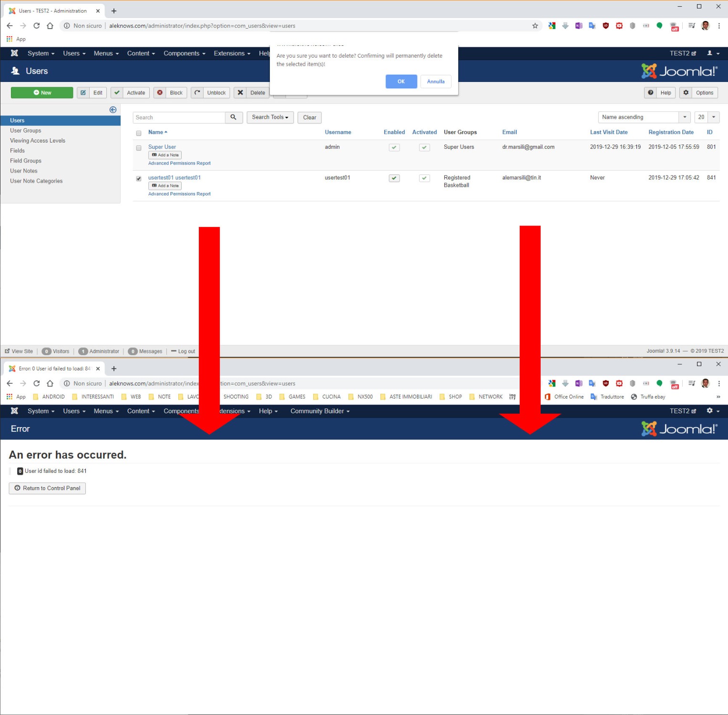
Task: Click the Options gear icon
Action: 686,92
